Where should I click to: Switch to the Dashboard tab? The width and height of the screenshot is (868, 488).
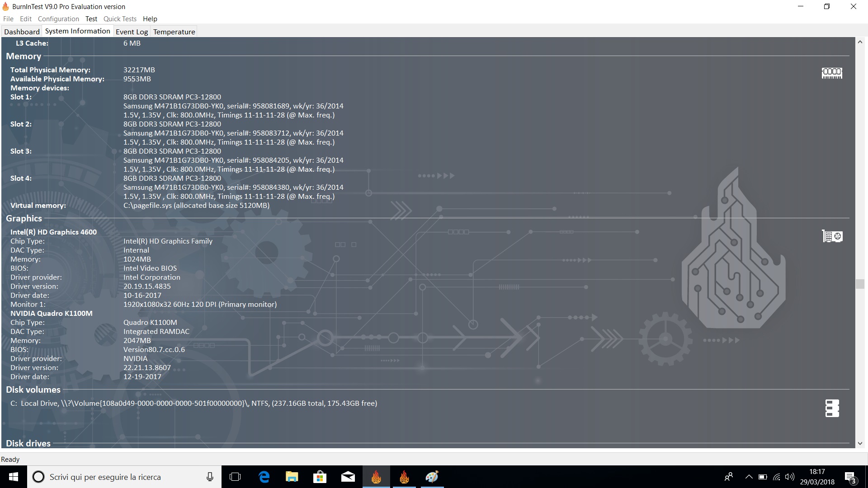22,32
